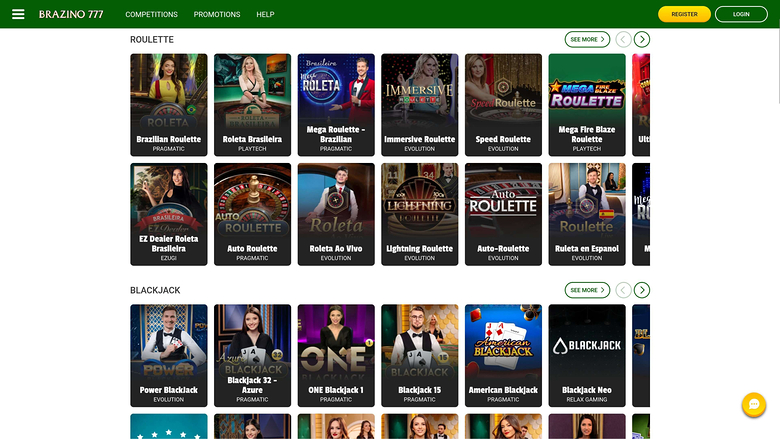Open the Promotions menu

(217, 14)
